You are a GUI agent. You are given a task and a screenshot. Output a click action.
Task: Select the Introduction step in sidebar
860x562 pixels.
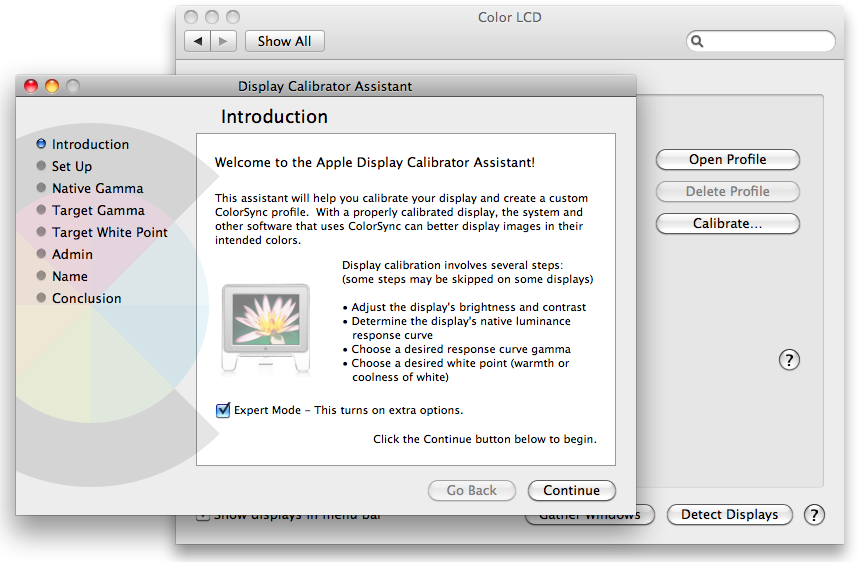point(83,144)
